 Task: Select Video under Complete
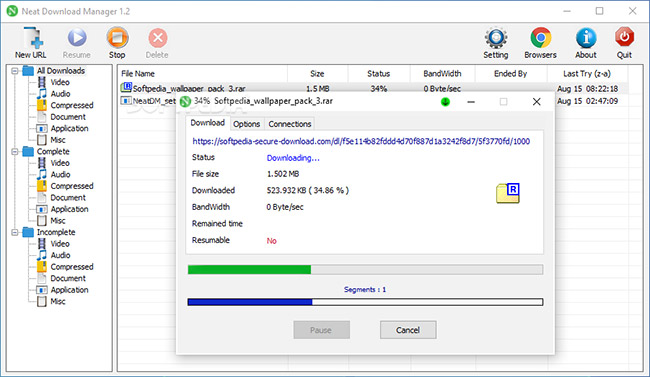click(x=60, y=163)
